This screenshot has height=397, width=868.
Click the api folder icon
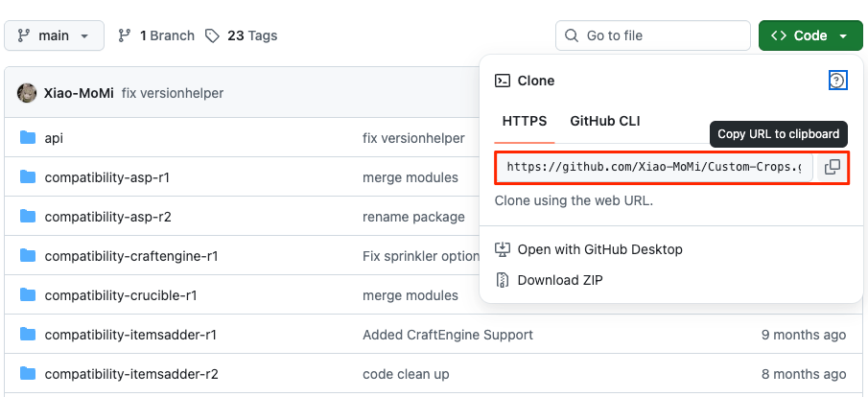coord(28,137)
